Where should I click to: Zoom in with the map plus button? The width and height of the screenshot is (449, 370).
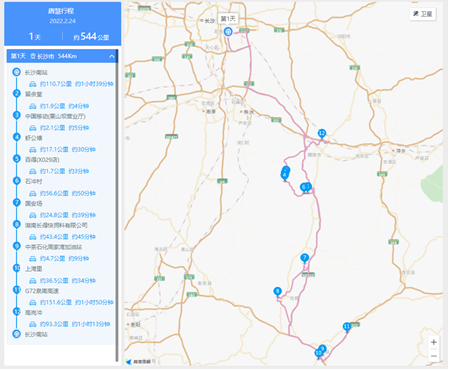pos(434,342)
